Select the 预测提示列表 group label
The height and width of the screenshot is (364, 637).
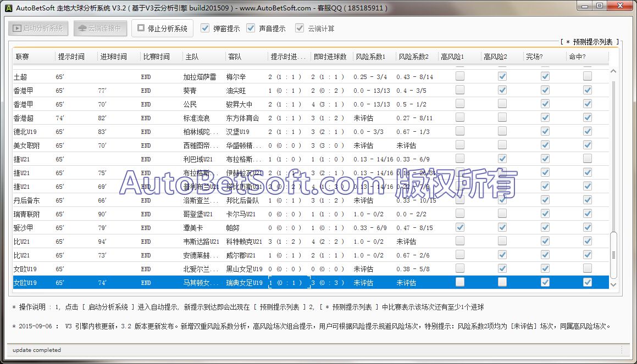coord(590,42)
